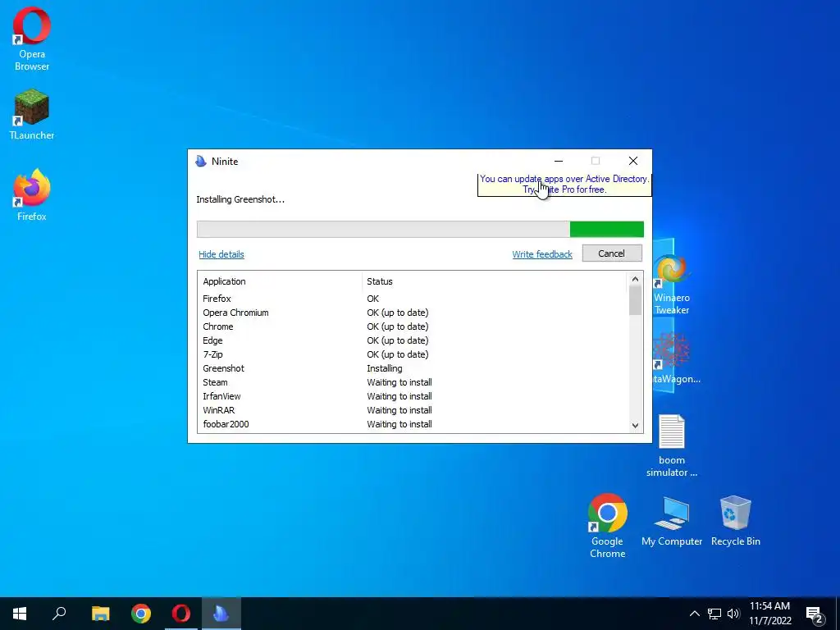Open the Opera Browser desktop shortcut

[x=32, y=39]
